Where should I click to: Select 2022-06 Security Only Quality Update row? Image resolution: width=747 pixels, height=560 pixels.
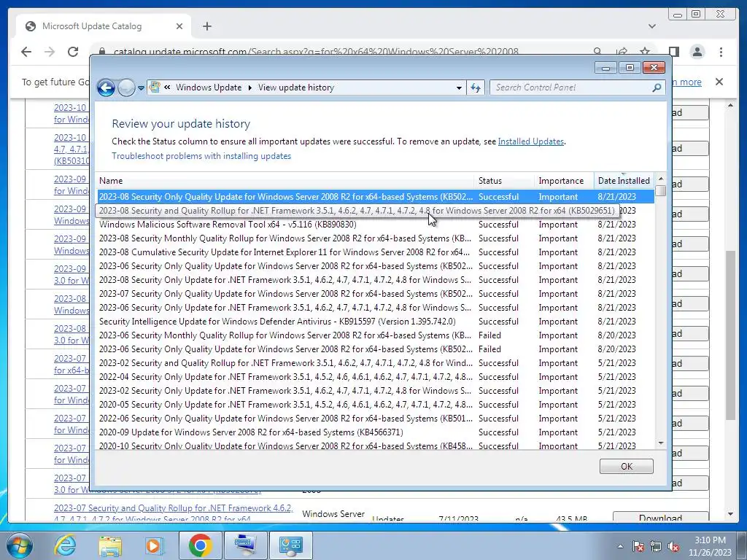tap(376, 419)
